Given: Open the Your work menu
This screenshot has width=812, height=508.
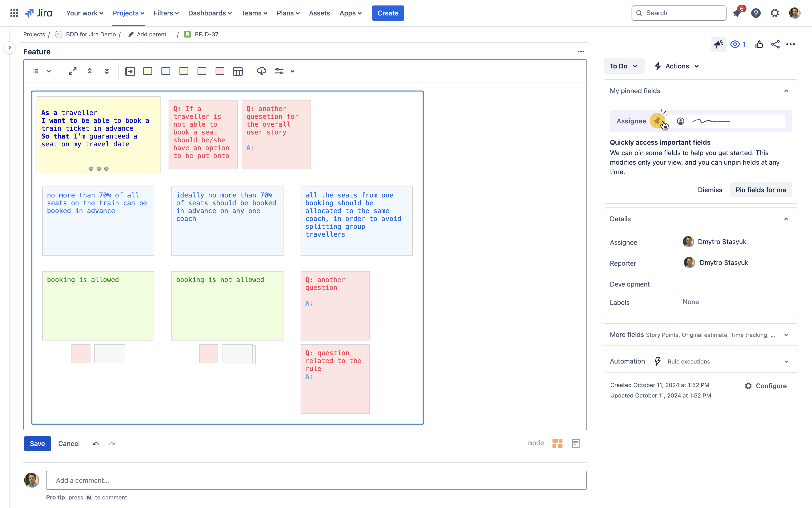Looking at the screenshot, I should coord(85,13).
